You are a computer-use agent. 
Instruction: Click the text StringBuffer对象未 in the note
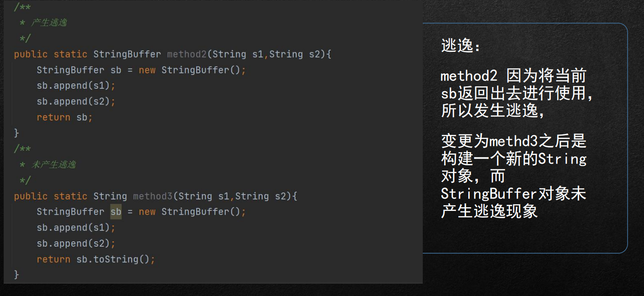coord(513,194)
